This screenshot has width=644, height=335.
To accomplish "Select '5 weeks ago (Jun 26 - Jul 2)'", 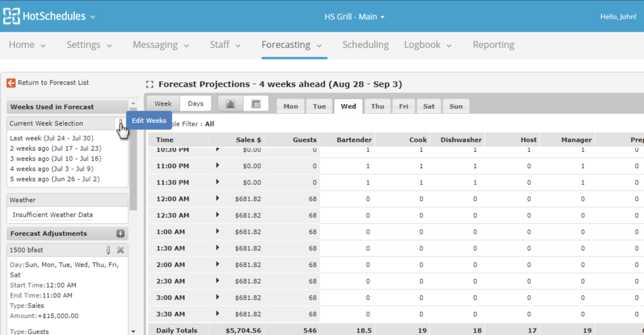I will coord(55,179).
